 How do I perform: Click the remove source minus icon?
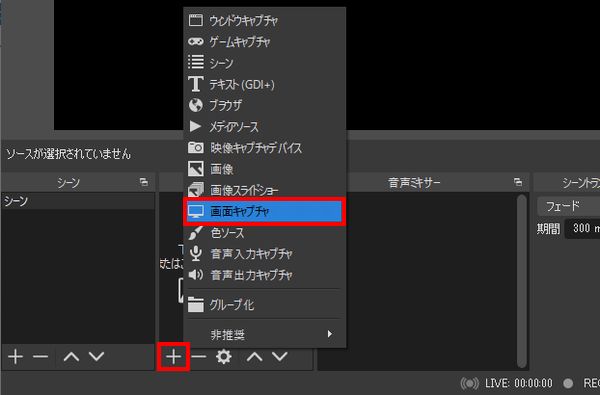tap(199, 357)
